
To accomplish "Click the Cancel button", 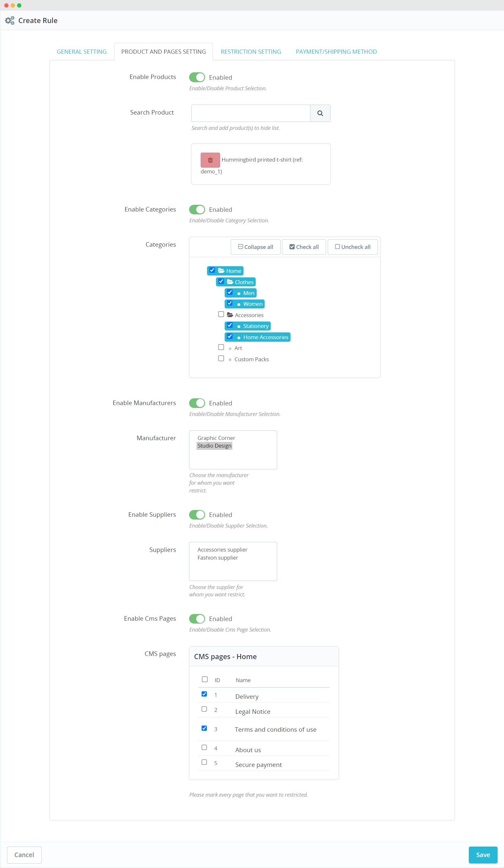I will pyautogui.click(x=24, y=855).
